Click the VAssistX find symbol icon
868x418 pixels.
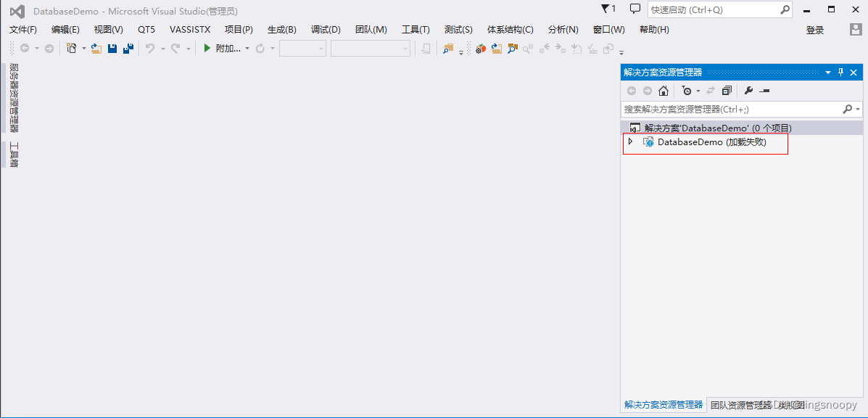tap(513, 49)
